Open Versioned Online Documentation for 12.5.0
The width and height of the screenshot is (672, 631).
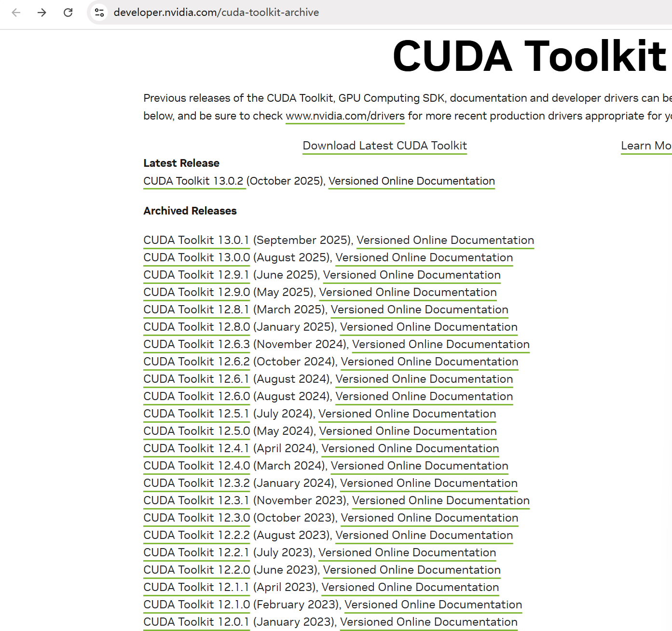408,431
